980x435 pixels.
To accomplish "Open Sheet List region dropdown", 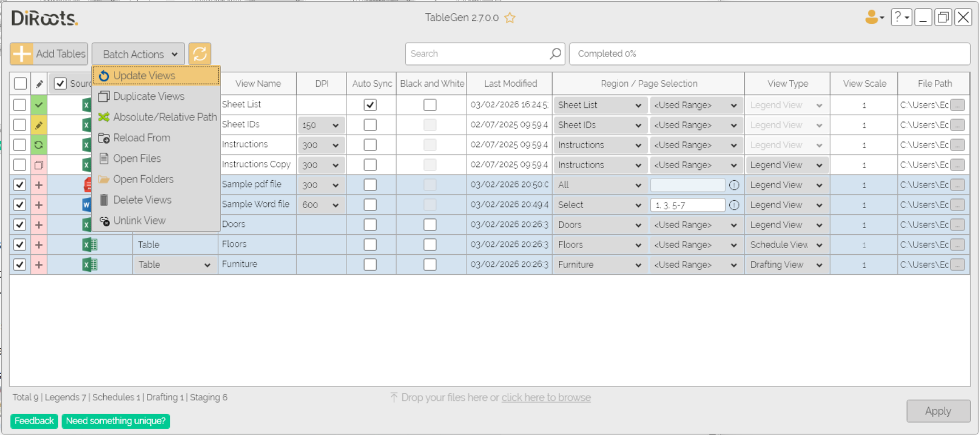I will coord(600,105).
